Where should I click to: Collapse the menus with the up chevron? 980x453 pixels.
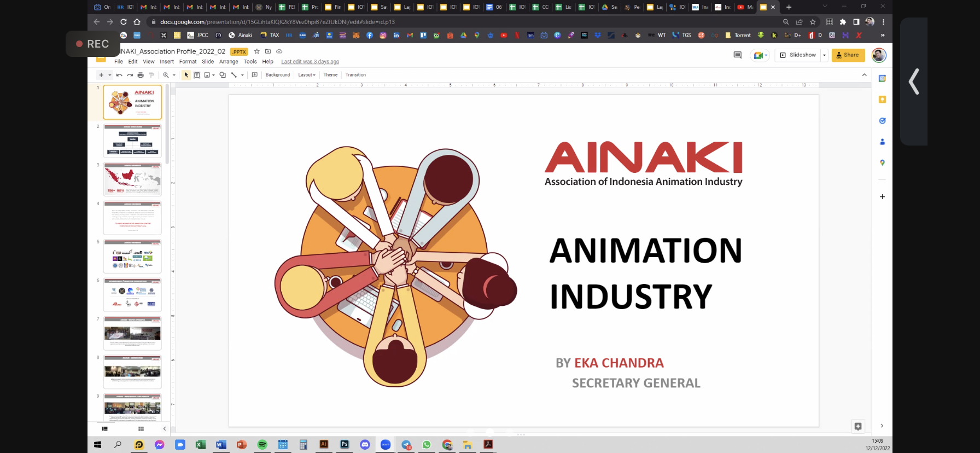coord(864,75)
